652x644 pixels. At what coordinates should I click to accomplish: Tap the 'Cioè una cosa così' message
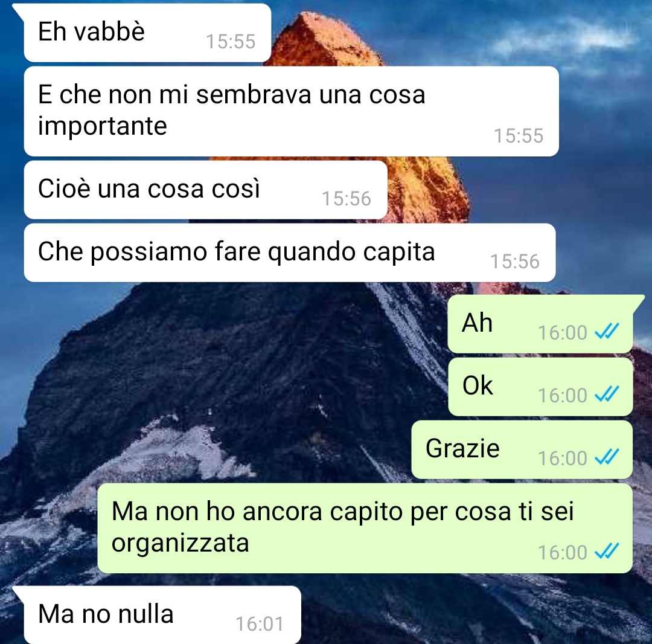coord(205,190)
